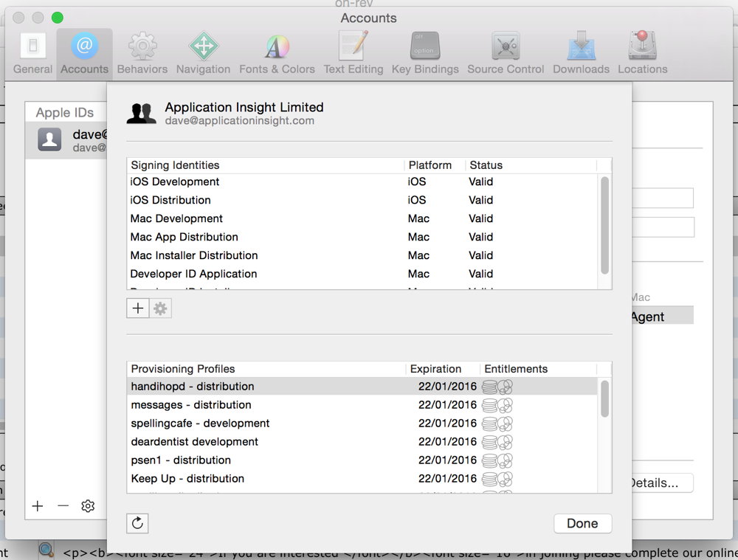Screen dimensions: 738x560
Task: Select the spellingcafe - development profile
Action: tap(200, 424)
